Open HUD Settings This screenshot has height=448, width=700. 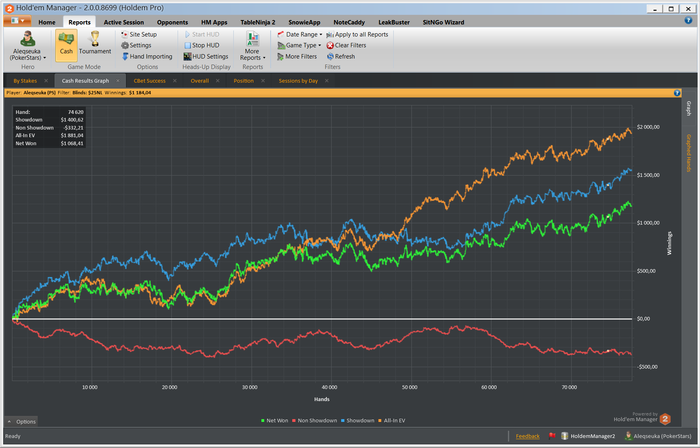(206, 56)
